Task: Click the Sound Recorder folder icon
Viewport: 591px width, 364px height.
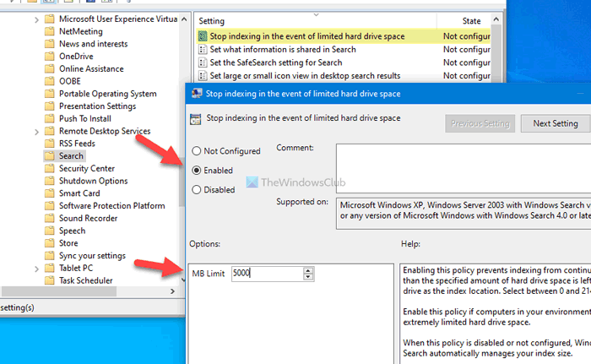Action: 49,218
